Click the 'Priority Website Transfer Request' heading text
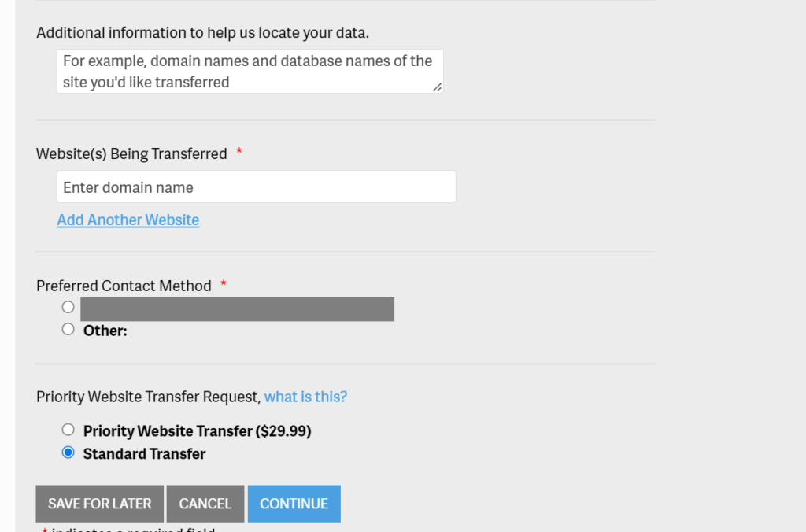The width and height of the screenshot is (806, 532). [x=146, y=397]
